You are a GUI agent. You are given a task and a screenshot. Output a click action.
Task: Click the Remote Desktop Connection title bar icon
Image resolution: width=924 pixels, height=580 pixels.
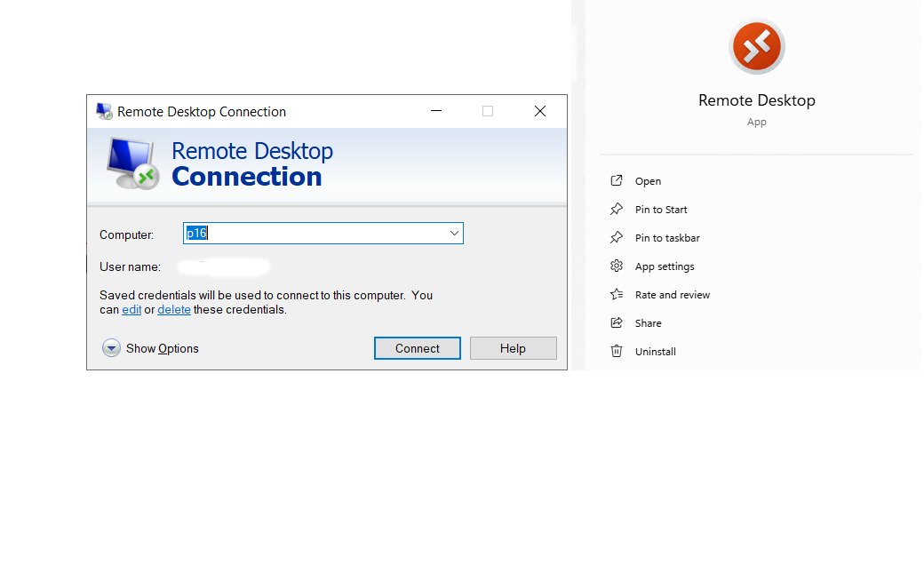pos(102,111)
